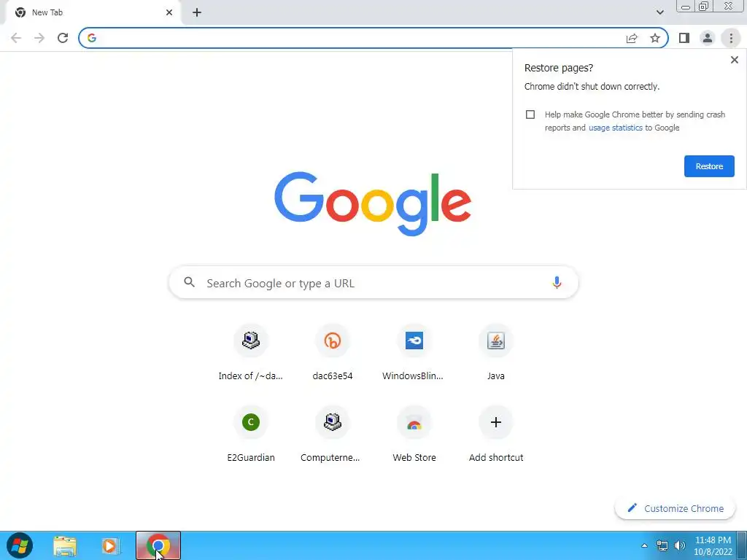Click the Chrome taskbar button

158,545
